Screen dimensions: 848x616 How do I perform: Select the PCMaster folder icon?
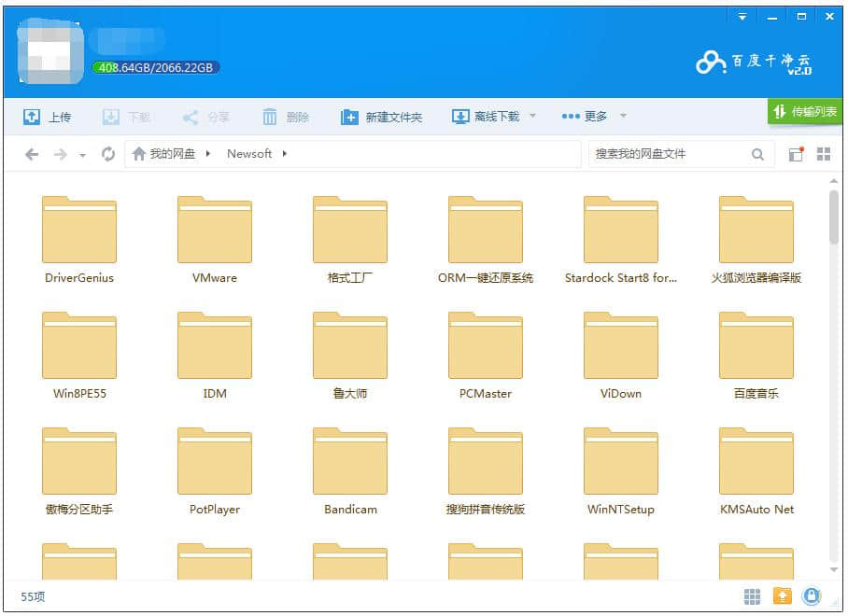click(486, 345)
